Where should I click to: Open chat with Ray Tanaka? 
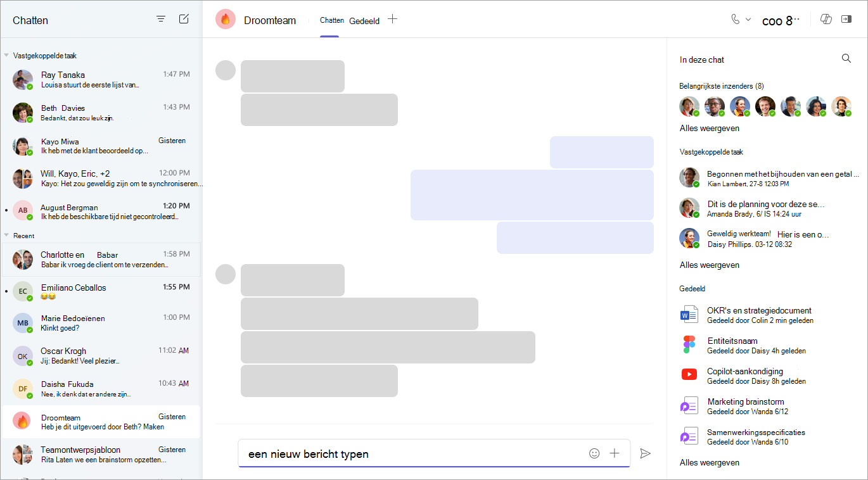101,79
